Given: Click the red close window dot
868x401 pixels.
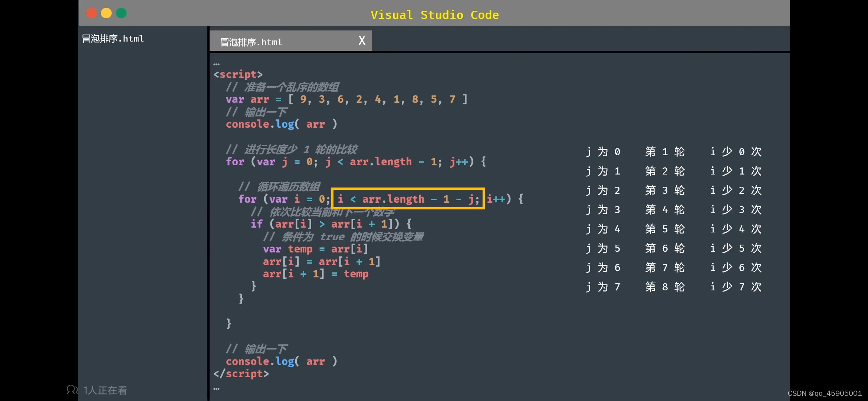Looking at the screenshot, I should tap(92, 13).
